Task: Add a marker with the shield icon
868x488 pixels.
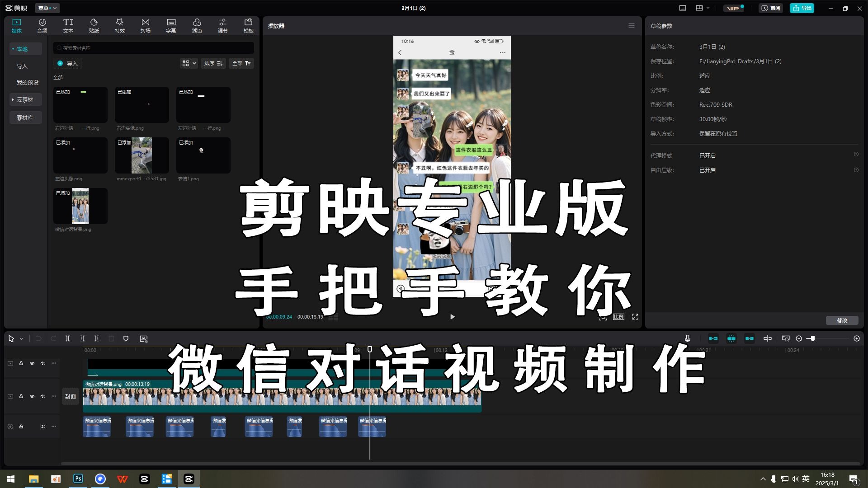Action: (126, 338)
